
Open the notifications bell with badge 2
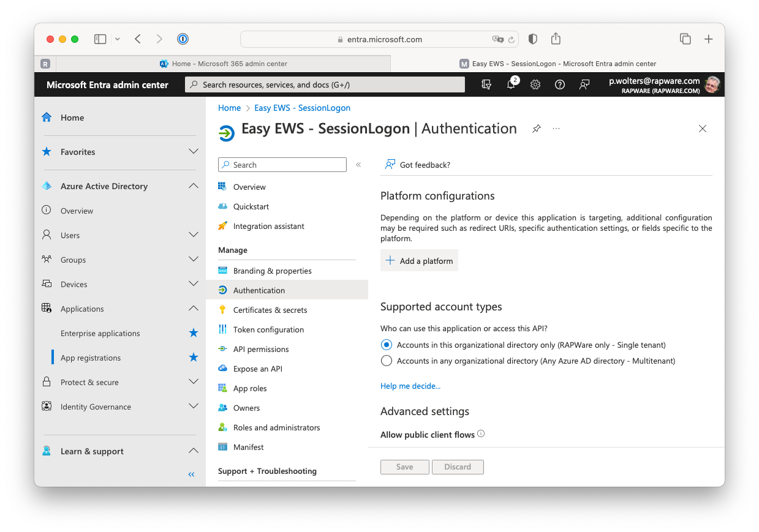coord(511,84)
